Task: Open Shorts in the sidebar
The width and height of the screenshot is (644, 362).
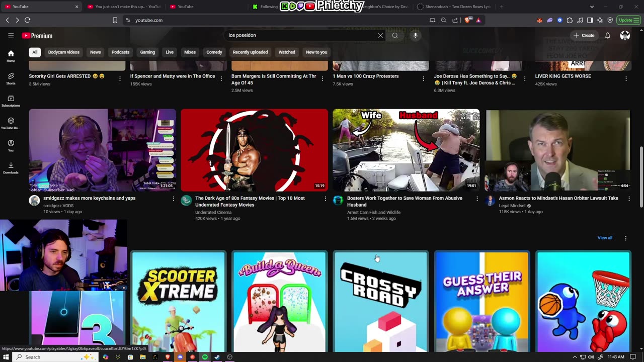Action: coord(11,78)
